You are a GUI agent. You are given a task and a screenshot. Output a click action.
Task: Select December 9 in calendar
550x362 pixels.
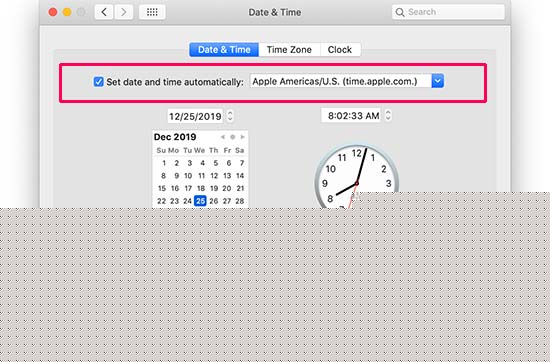tap(177, 176)
